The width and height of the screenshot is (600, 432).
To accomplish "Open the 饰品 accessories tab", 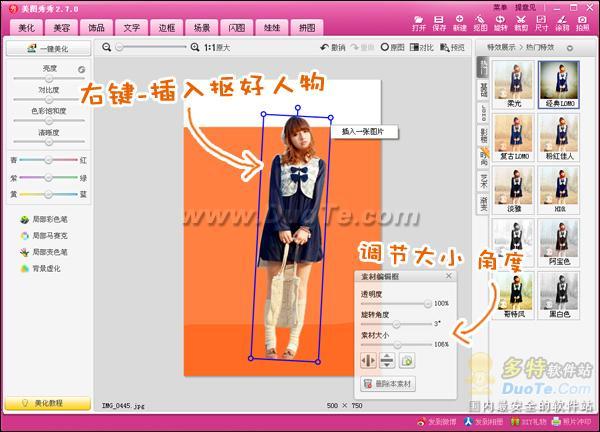I will pos(96,28).
